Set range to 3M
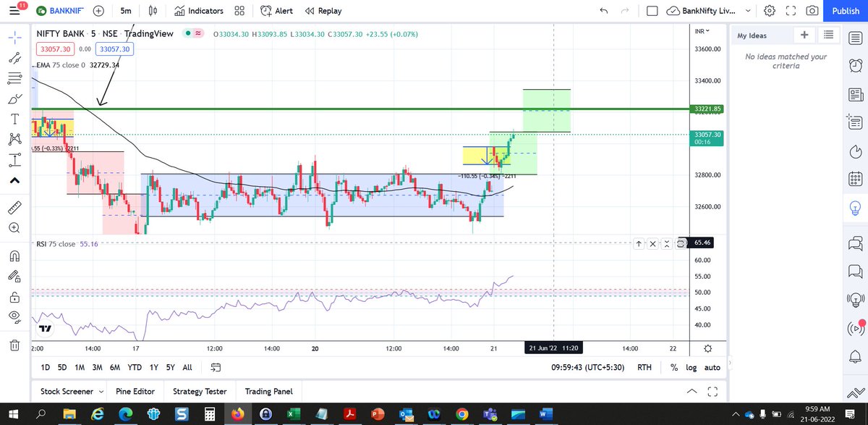868x425 pixels. tap(97, 367)
